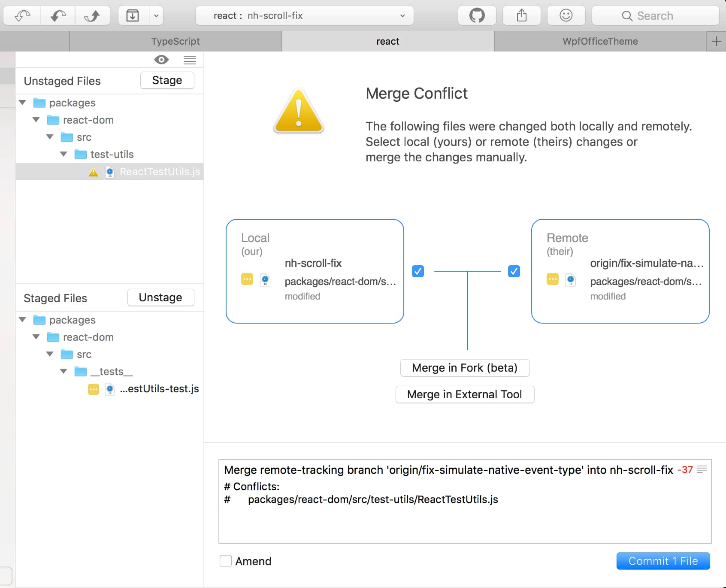The image size is (726, 588).
Task: Open the stash dropdown arrow
Action: (x=156, y=16)
